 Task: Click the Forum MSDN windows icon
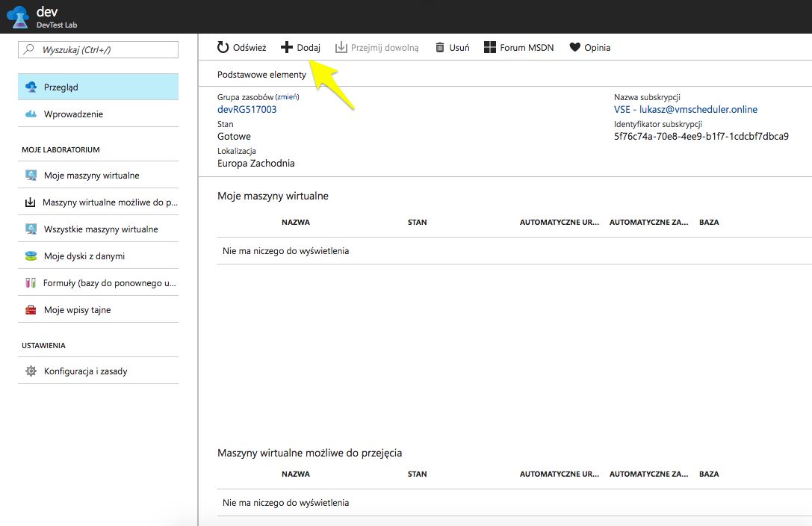click(489, 47)
